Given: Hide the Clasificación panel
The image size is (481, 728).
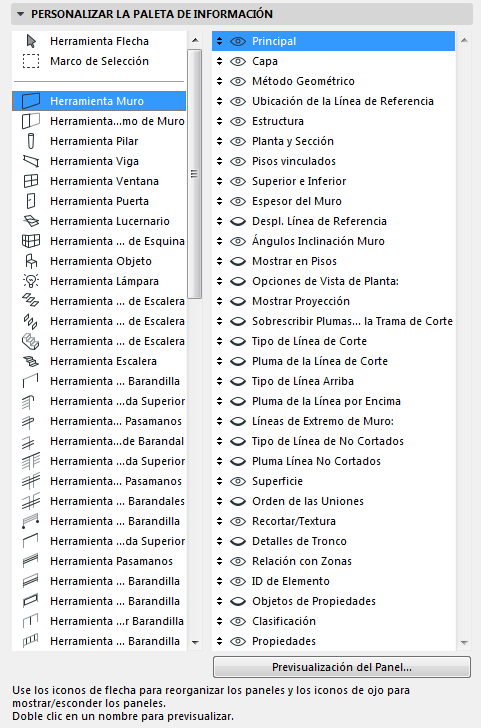Looking at the screenshot, I should coord(238,621).
